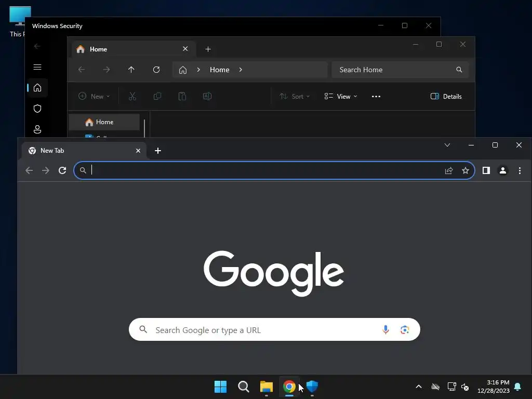
Task: Open the Sort dropdown
Action: click(295, 96)
